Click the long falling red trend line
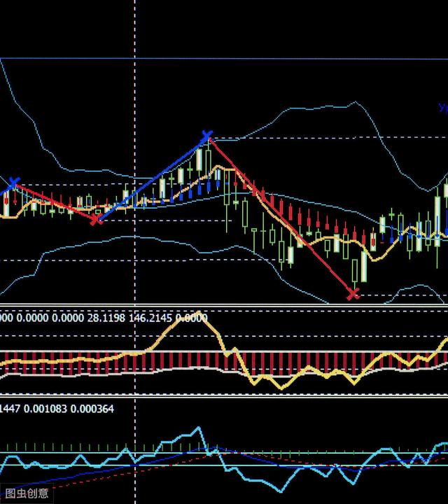 pos(280,216)
